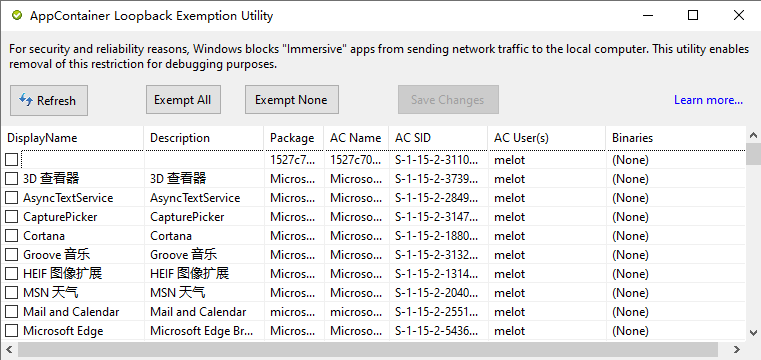This screenshot has height=360, width=761.
Task: Open the Learn more link
Action: (708, 100)
